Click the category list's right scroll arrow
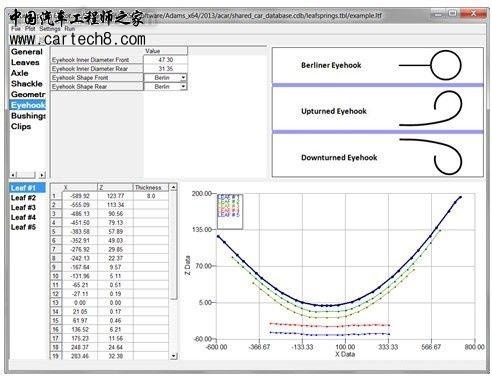 tap(42, 175)
